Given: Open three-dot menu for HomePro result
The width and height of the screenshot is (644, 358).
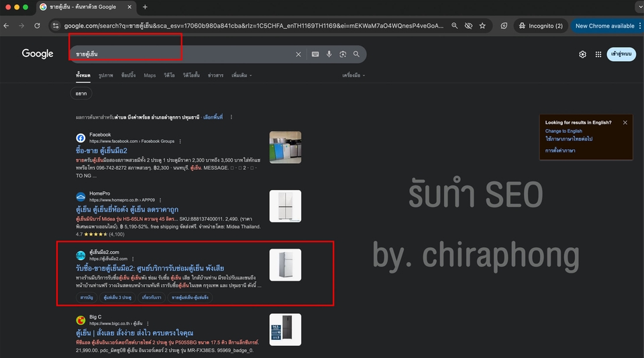Looking at the screenshot, I should click(x=160, y=200).
